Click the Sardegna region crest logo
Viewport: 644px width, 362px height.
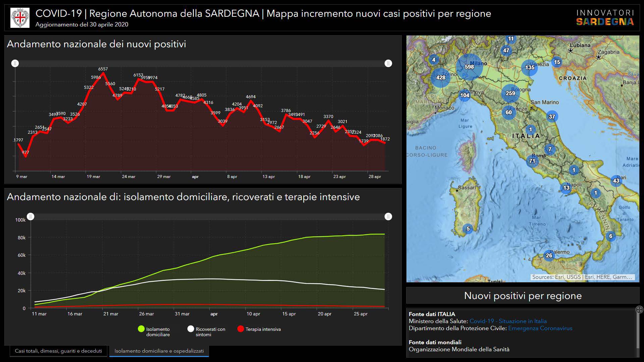pyautogui.click(x=20, y=18)
